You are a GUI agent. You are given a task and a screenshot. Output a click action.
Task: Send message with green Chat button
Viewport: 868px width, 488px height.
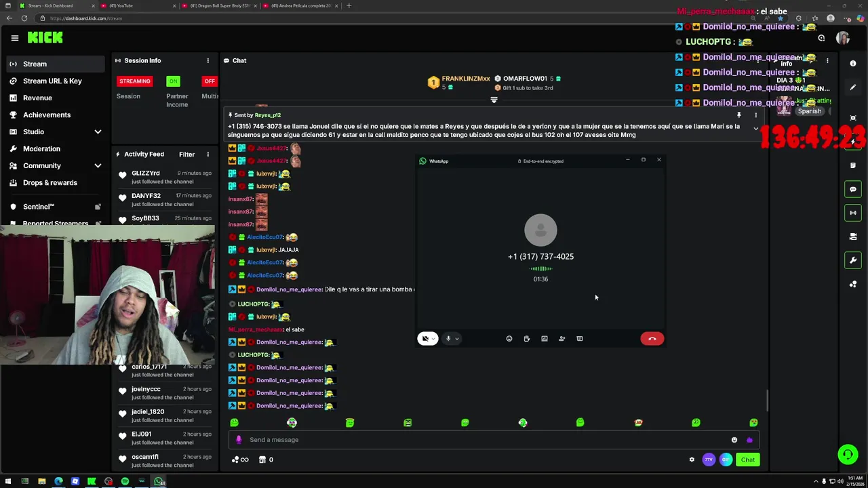(x=747, y=460)
